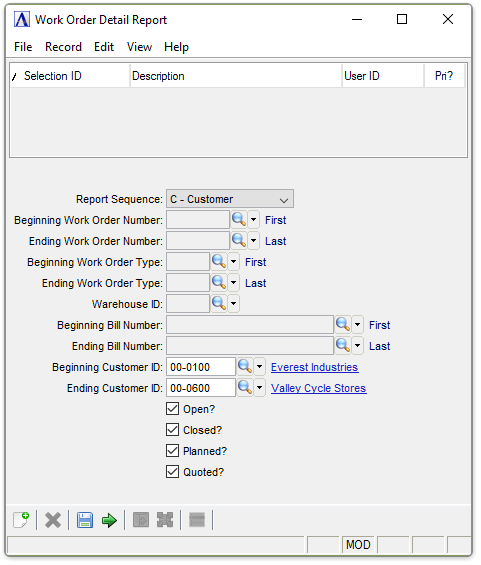Open the View menu
481x565 pixels.
click(140, 47)
